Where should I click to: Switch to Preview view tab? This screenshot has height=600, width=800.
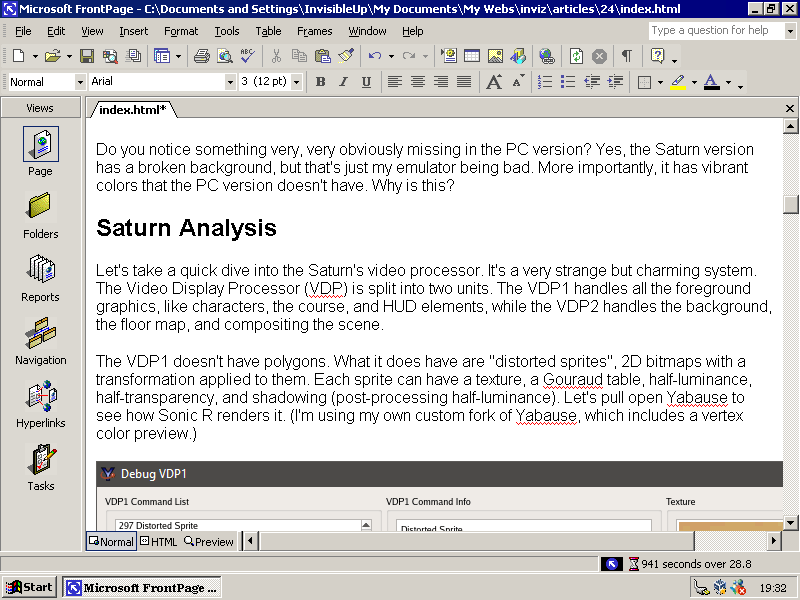tap(209, 541)
